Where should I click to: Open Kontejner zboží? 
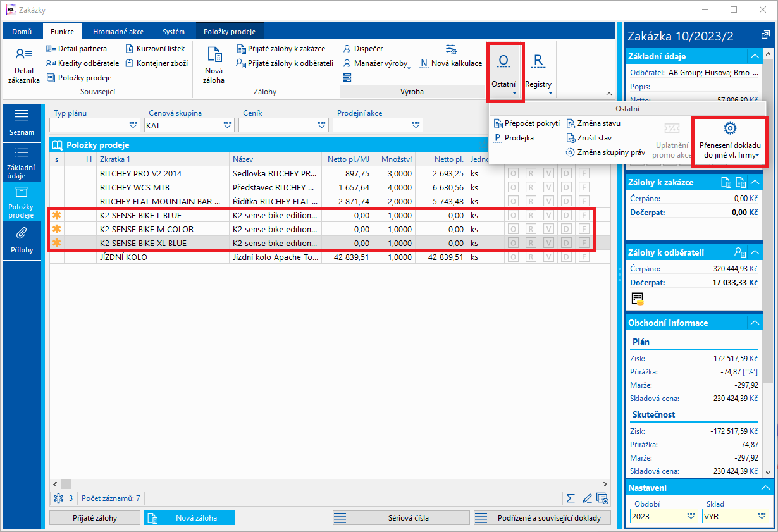pos(156,63)
